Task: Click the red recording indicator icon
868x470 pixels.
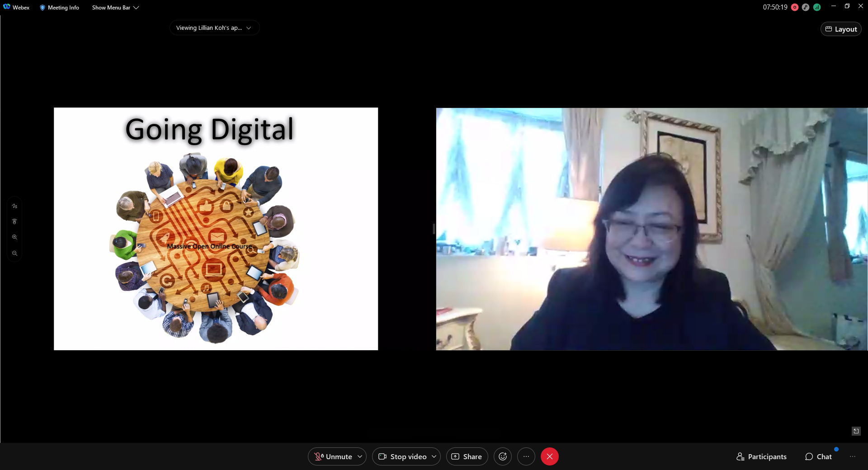Action: (x=795, y=7)
